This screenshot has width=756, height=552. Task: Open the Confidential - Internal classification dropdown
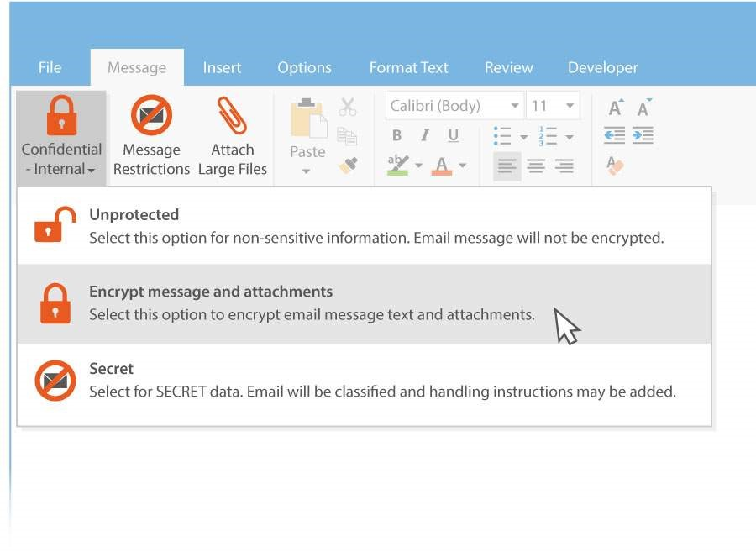(x=61, y=138)
